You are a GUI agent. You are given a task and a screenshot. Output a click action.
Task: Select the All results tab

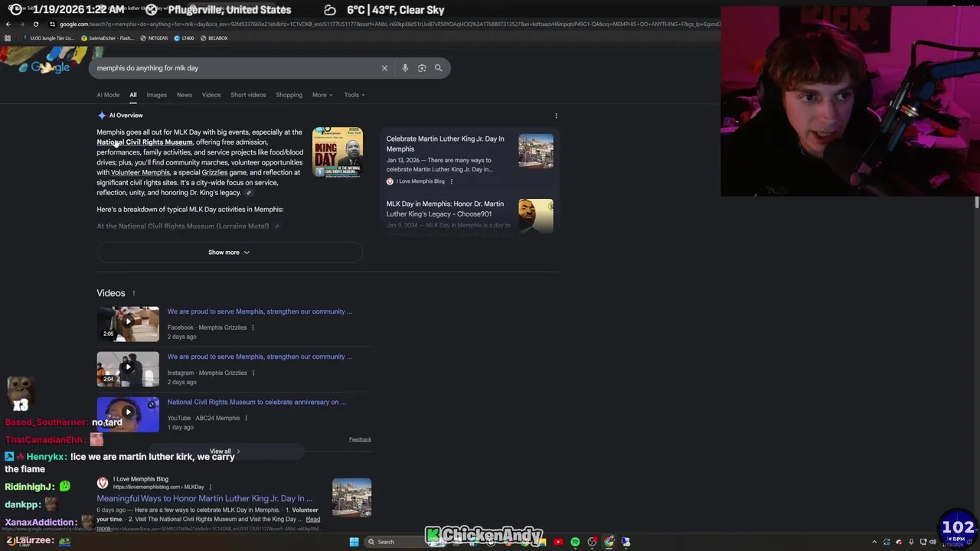click(132, 95)
